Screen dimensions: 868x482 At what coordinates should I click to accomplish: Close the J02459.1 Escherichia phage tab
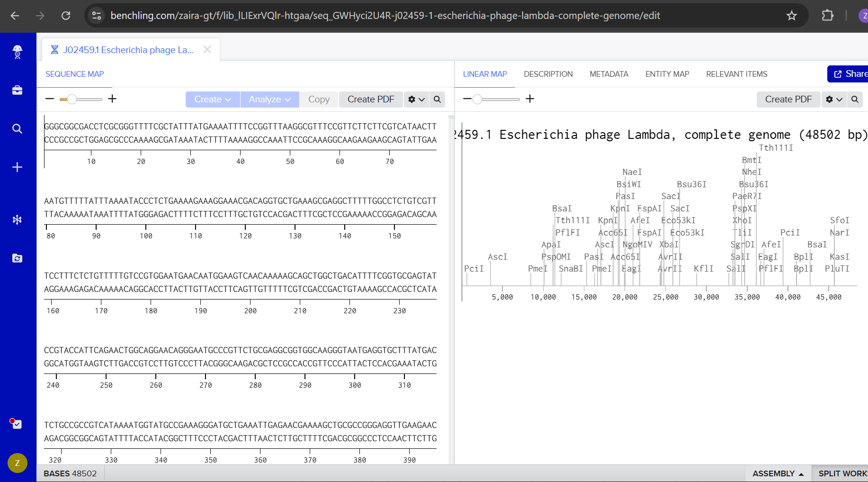[x=207, y=50]
